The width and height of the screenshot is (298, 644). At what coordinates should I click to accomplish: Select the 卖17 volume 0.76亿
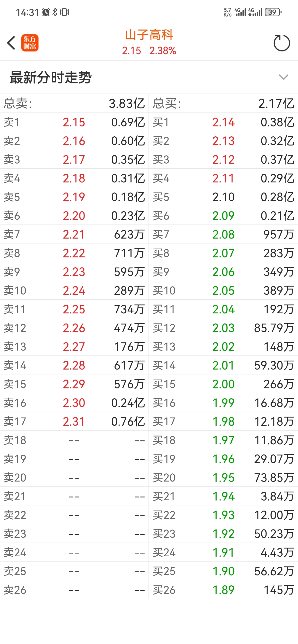128,421
